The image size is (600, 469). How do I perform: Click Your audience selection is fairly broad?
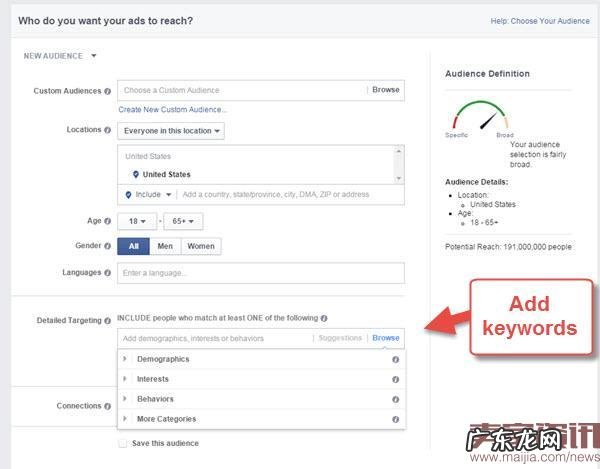538,155
